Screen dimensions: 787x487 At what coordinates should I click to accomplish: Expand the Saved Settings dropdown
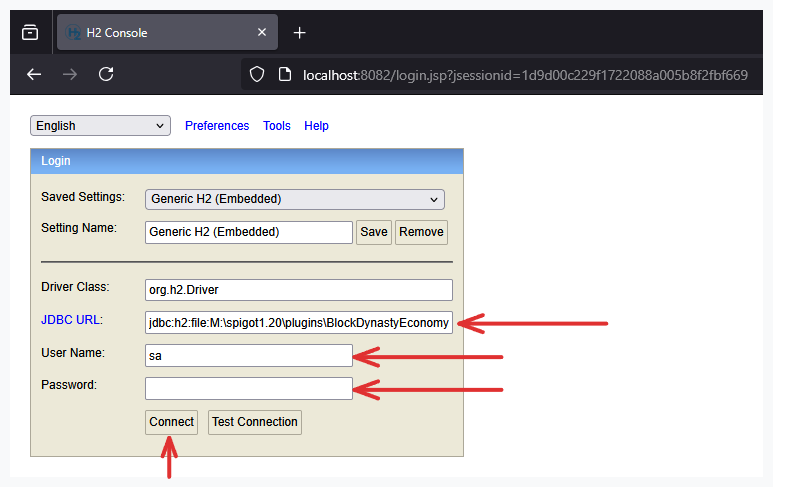click(295, 199)
